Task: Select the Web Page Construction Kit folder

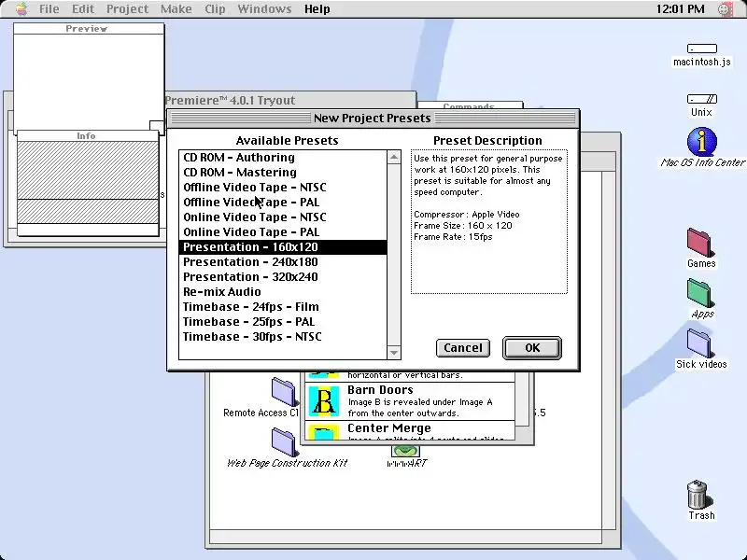Action: (x=285, y=441)
